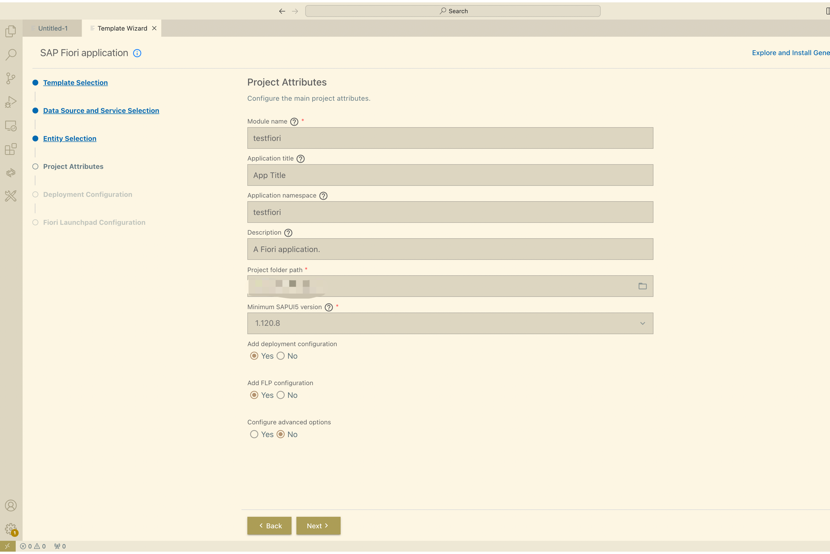This screenshot has height=554, width=830.
Task: Go to Entity Selection step
Action: 70,139
